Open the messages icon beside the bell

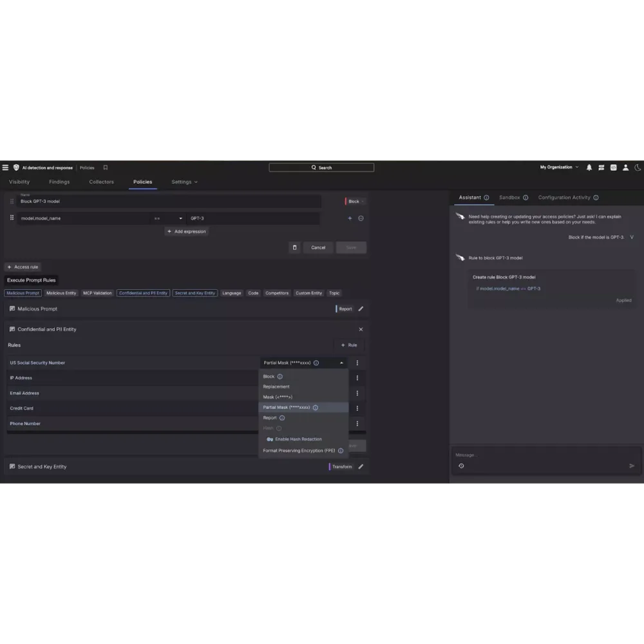point(601,167)
